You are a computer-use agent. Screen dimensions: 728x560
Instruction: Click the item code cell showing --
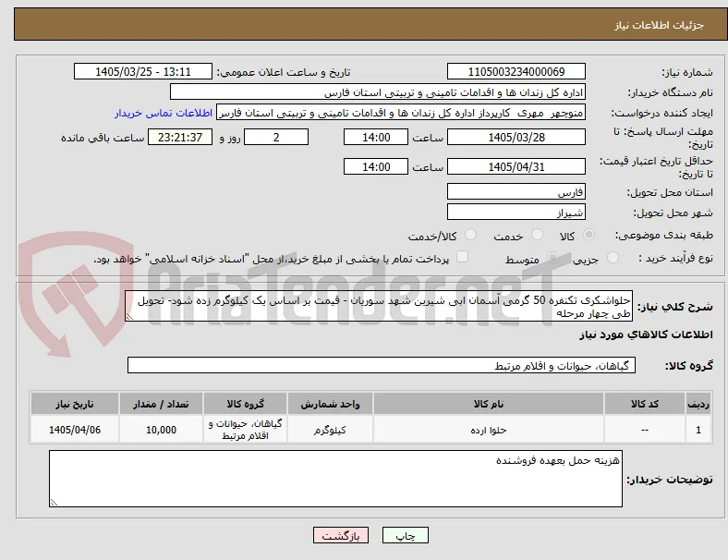tap(645, 430)
